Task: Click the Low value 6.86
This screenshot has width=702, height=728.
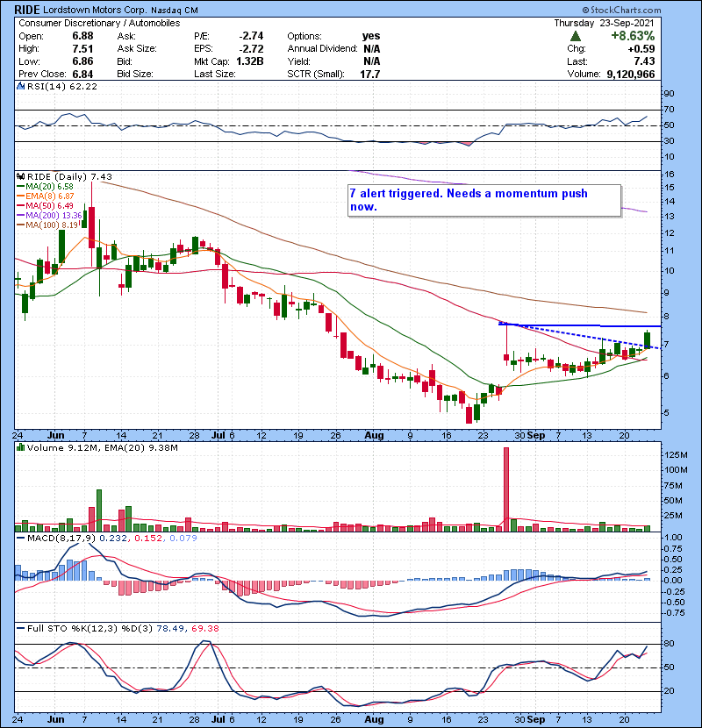Action: [x=82, y=61]
